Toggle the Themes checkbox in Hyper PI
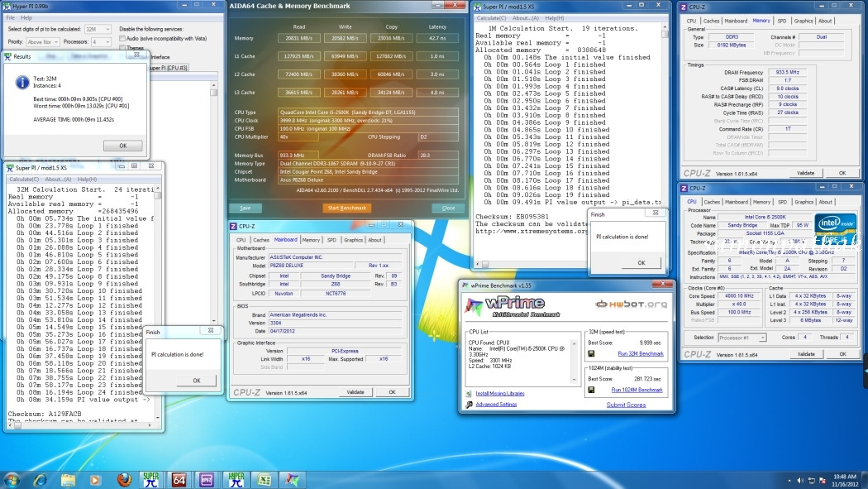 122,48
